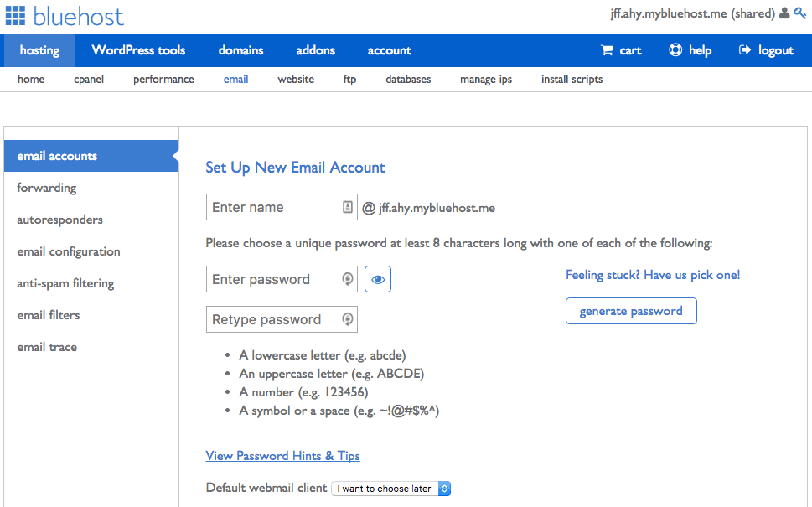Image resolution: width=812 pixels, height=507 pixels.
Task: Click the Feeling stuck? Have us pick one! text
Action: (x=653, y=275)
